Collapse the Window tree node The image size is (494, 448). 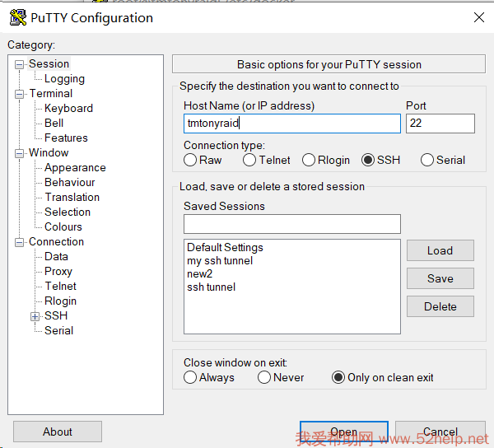click(20, 153)
